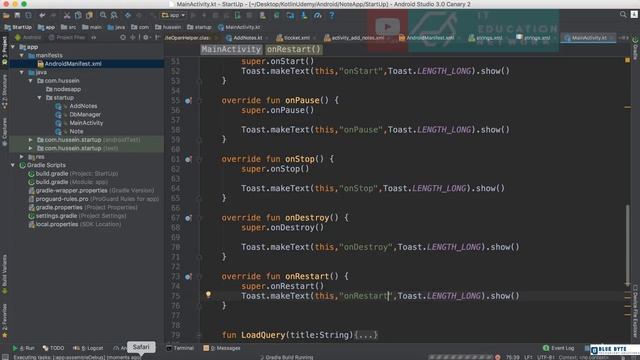Select the MainActivity.kt editor tab
The image size is (640, 360).
(588, 38)
